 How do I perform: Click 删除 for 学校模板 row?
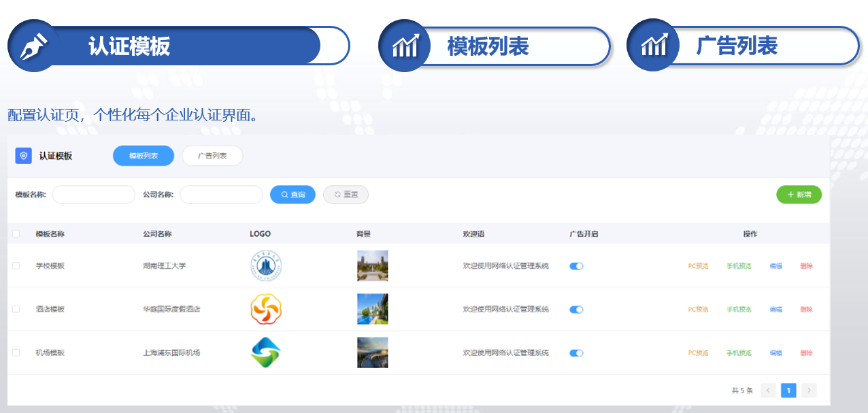(806, 266)
